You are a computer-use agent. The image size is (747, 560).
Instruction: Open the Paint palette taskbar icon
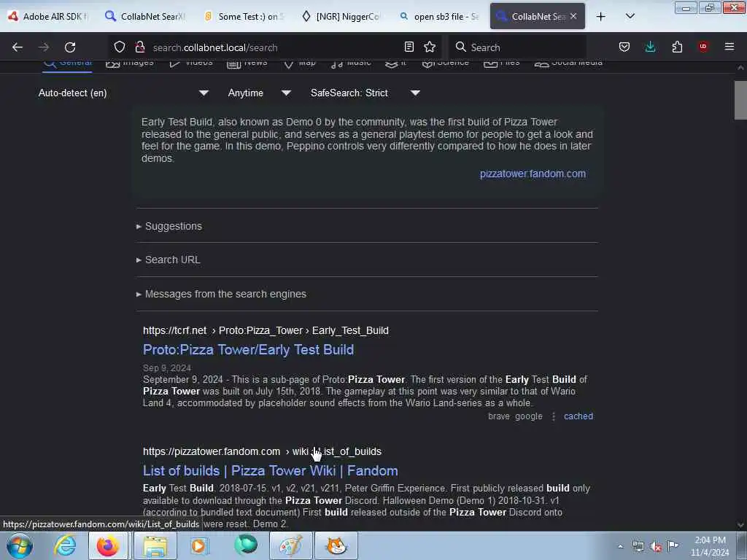pos(290,545)
